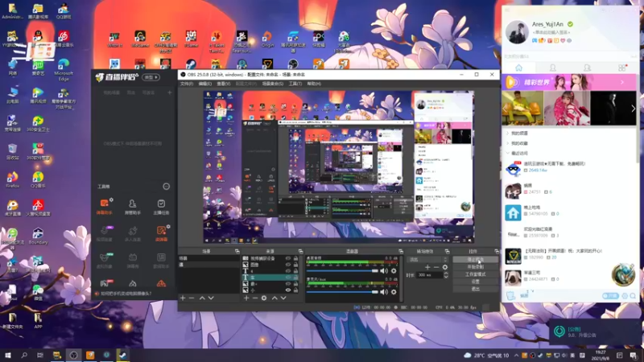Viewport: 644px width, 362px height.
Task: Open 帮助(H) menu in OBS
Action: click(x=314, y=84)
